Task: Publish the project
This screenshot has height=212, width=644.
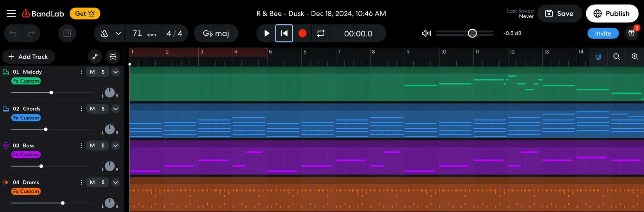Action: (612, 14)
